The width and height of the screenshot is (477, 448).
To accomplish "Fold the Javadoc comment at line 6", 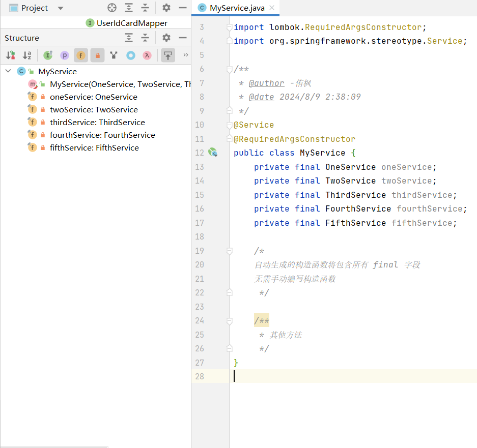I will click(x=230, y=69).
